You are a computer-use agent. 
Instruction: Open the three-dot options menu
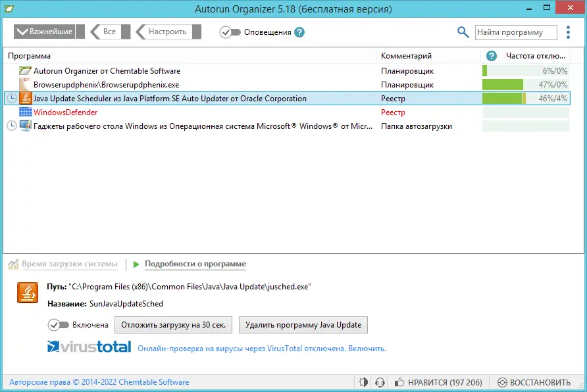[x=568, y=32]
